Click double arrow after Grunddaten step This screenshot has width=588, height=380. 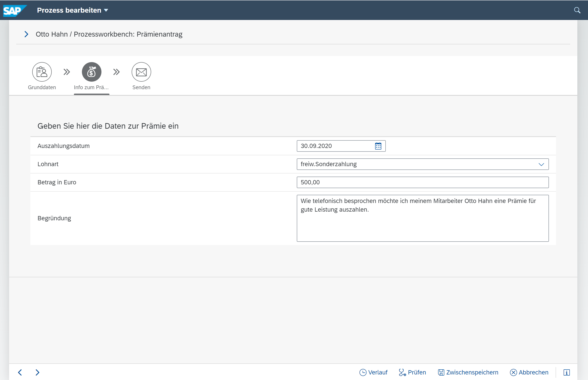(67, 72)
